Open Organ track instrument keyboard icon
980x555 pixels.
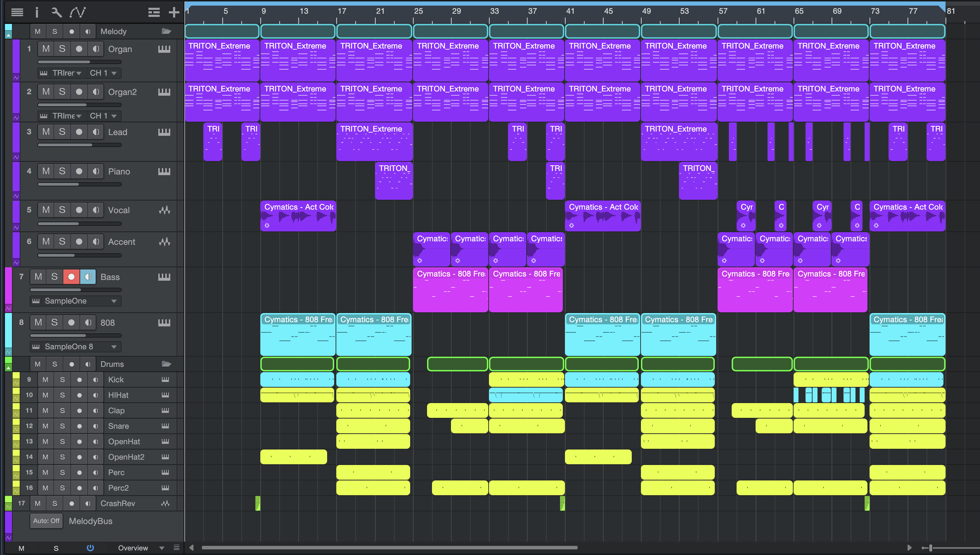click(164, 49)
